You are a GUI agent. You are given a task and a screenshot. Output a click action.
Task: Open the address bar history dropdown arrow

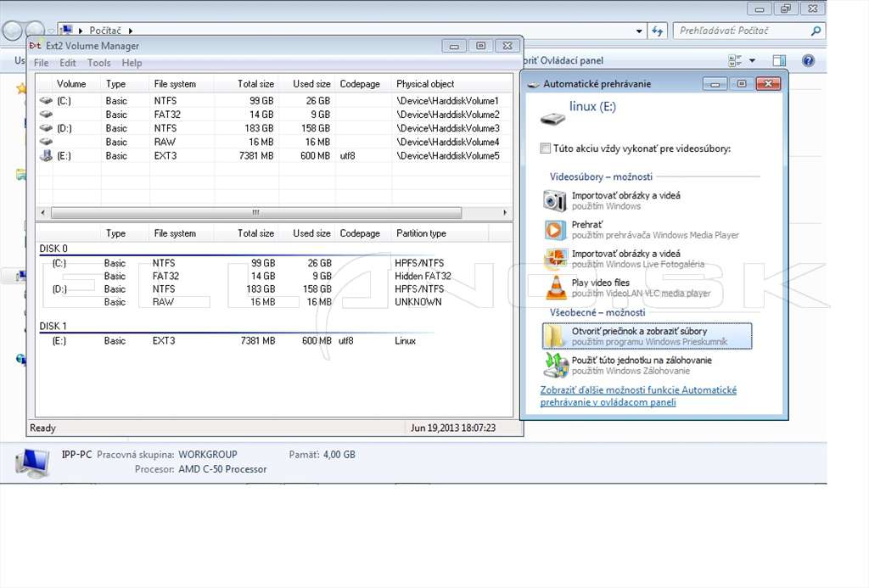pyautogui.click(x=639, y=31)
